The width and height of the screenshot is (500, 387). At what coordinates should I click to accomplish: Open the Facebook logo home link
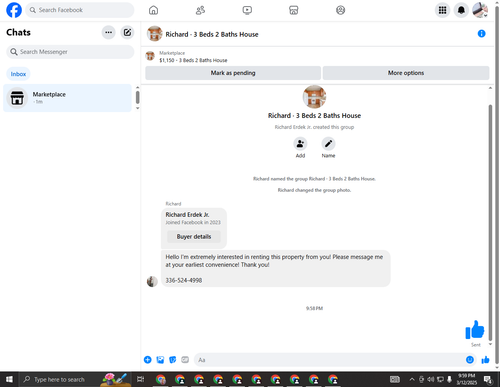pos(14,10)
